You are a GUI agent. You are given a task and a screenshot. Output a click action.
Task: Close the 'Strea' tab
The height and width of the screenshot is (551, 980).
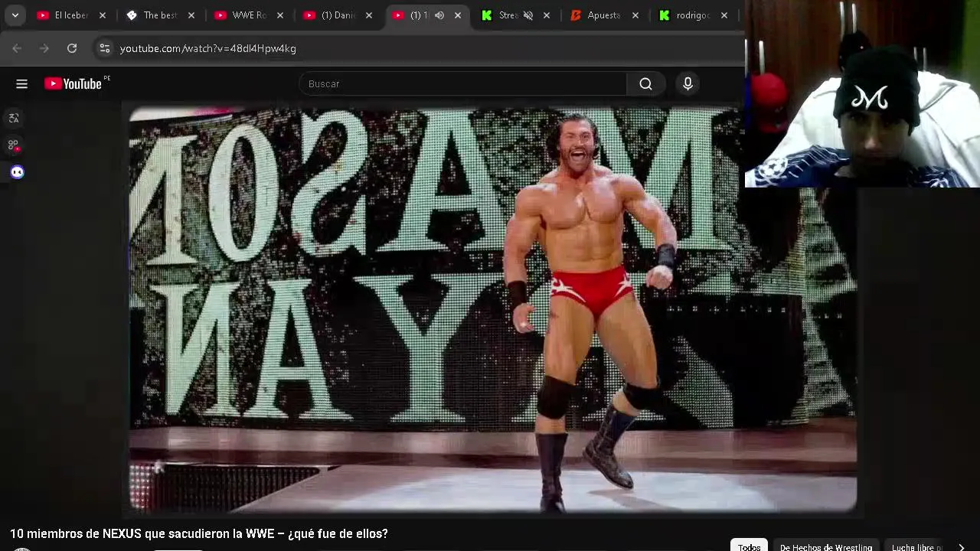pyautogui.click(x=547, y=15)
